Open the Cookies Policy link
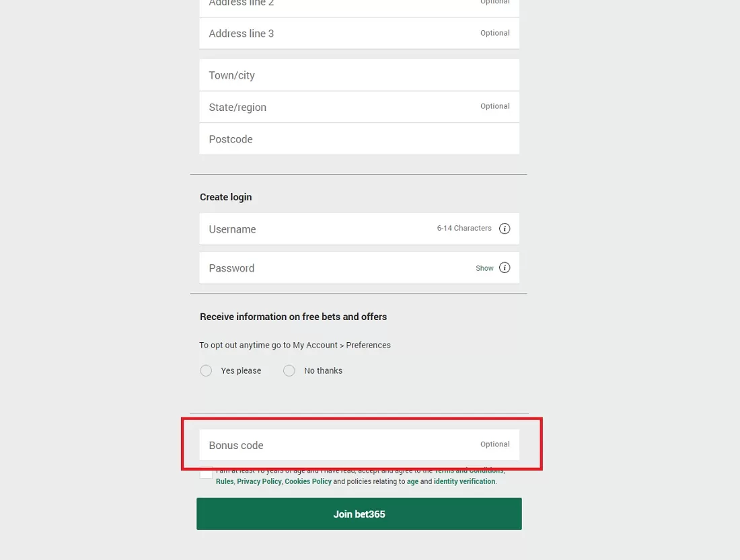Screen dimensions: 740x560 coord(308,481)
